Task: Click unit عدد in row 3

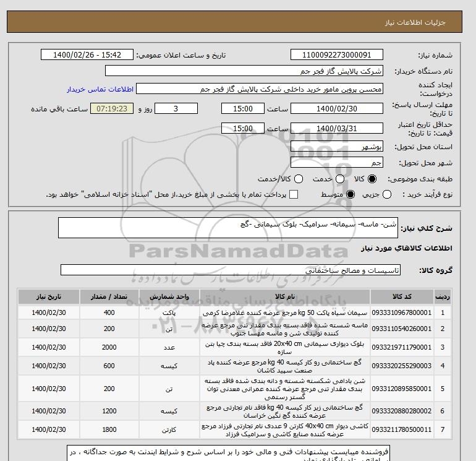Action: coord(169,348)
